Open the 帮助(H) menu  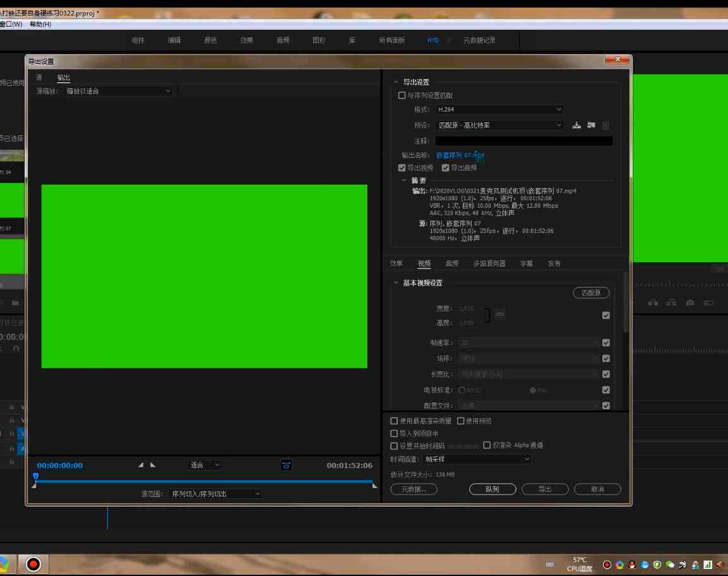[40, 24]
